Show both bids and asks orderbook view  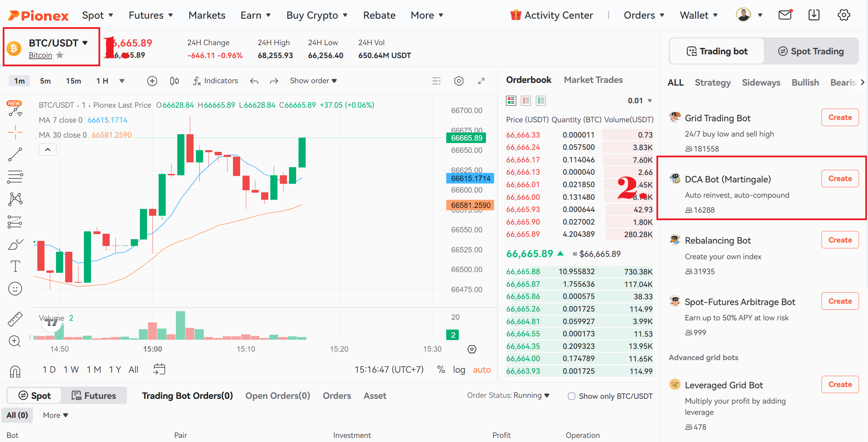point(511,101)
